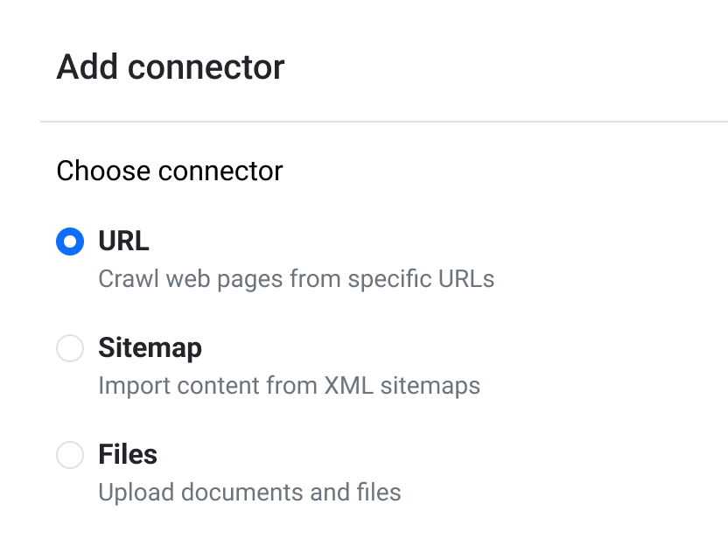The width and height of the screenshot is (728, 560).
Task: Click the Choose connector section label
Action: pyautogui.click(x=170, y=171)
